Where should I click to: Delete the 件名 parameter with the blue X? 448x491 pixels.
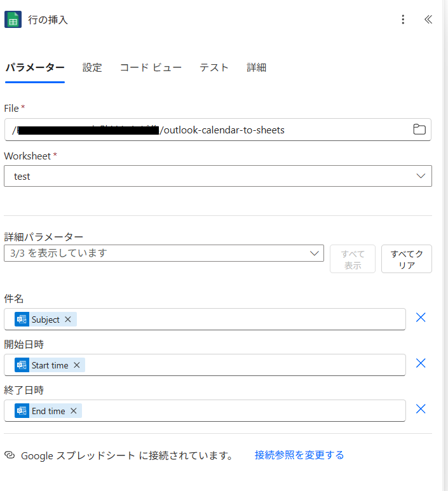pyautogui.click(x=421, y=318)
